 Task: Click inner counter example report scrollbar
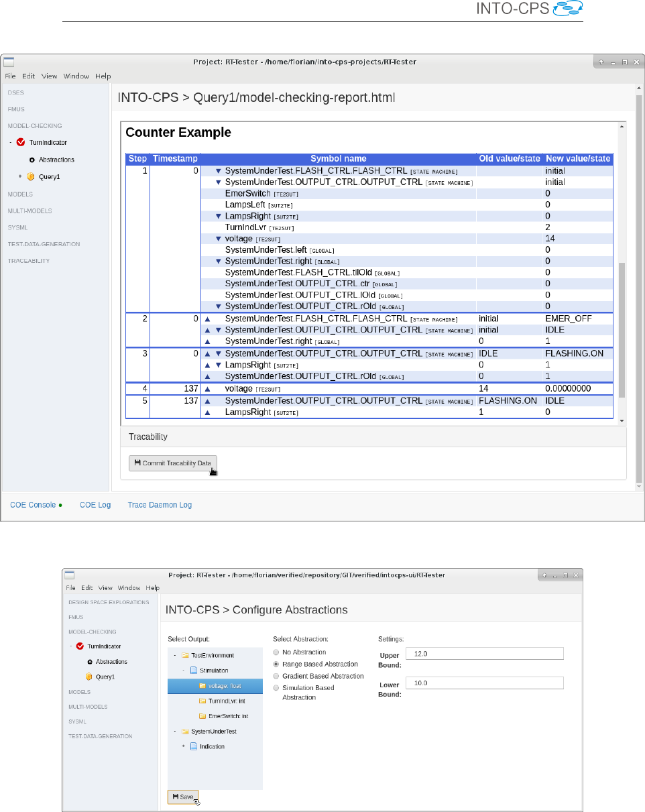tap(622, 329)
